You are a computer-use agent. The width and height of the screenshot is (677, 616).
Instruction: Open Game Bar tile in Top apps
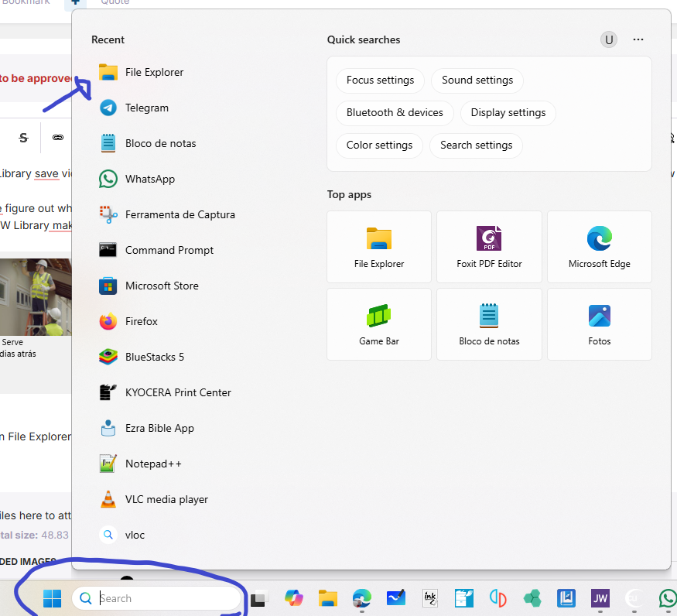379,324
